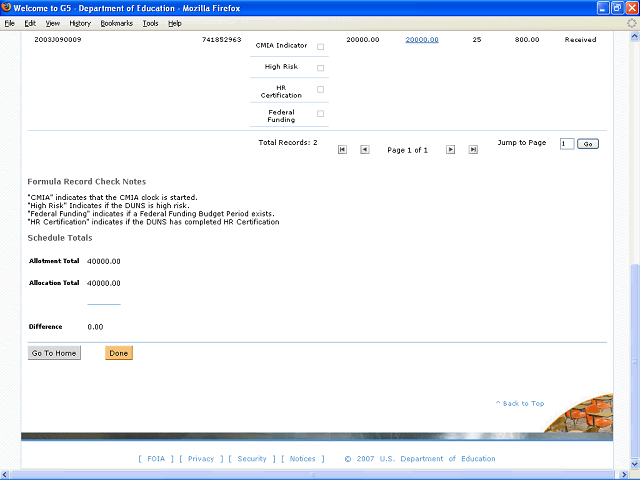
Task: Open the Notices footer link
Action: pyautogui.click(x=302, y=459)
